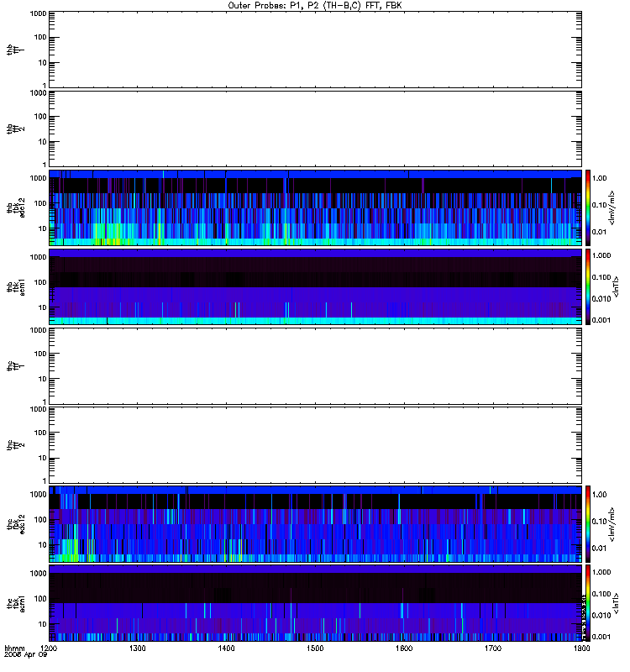Click the plot title "Outer Probes: P1, P2 (TH-B,C) FFT, FBK"
This screenshot has height=672, width=630.
coord(315,6)
